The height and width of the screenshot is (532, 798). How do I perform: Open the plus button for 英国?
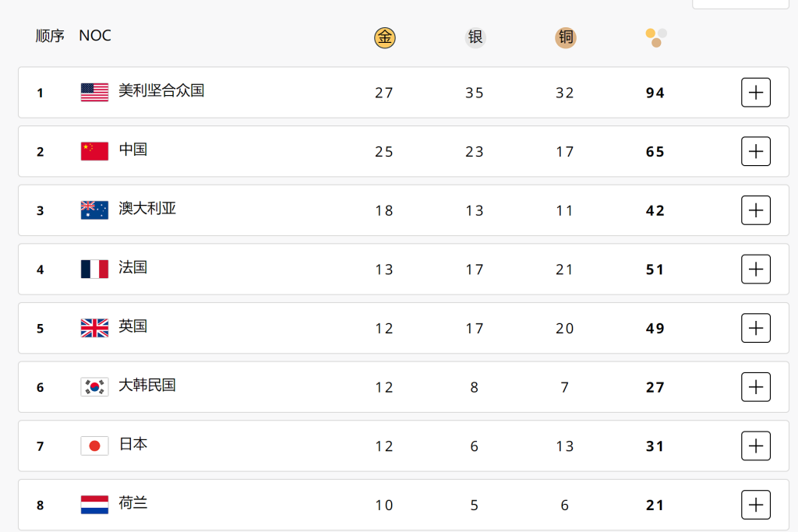755,329
